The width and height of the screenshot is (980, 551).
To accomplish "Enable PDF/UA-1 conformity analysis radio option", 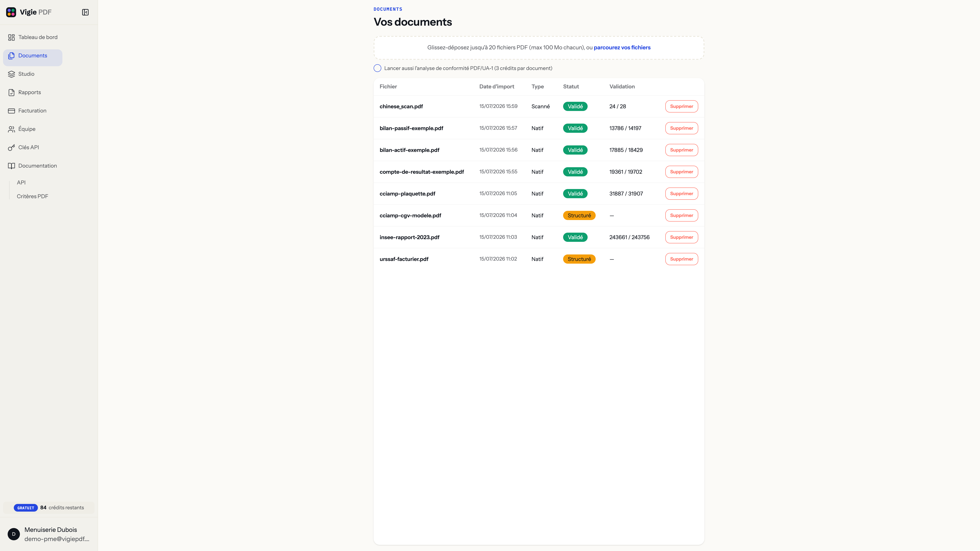I will [x=377, y=68].
